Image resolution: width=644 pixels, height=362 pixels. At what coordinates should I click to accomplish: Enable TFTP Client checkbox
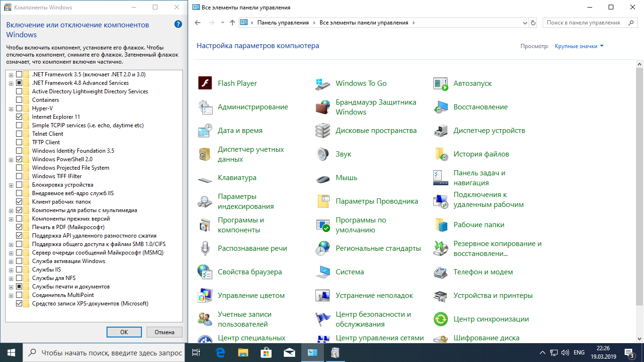pos(19,142)
